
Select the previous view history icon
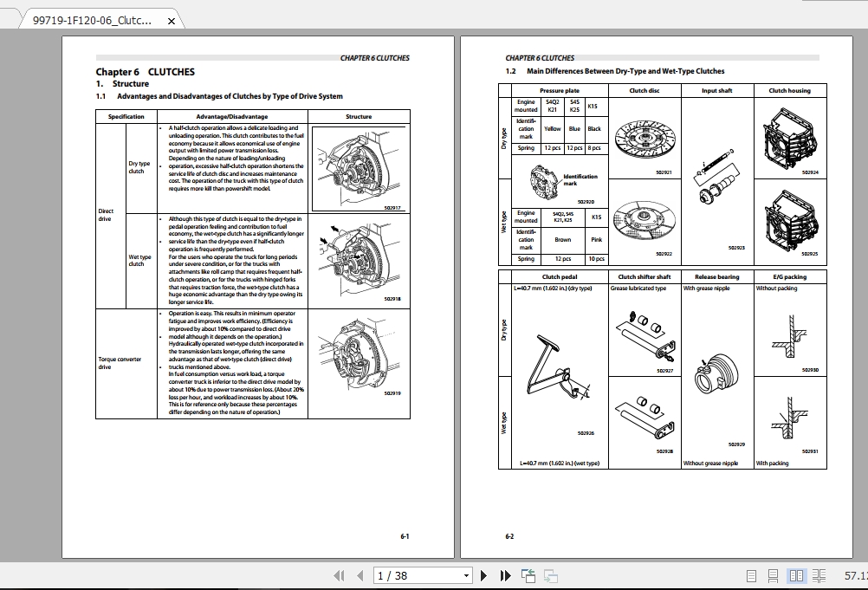[x=527, y=574]
